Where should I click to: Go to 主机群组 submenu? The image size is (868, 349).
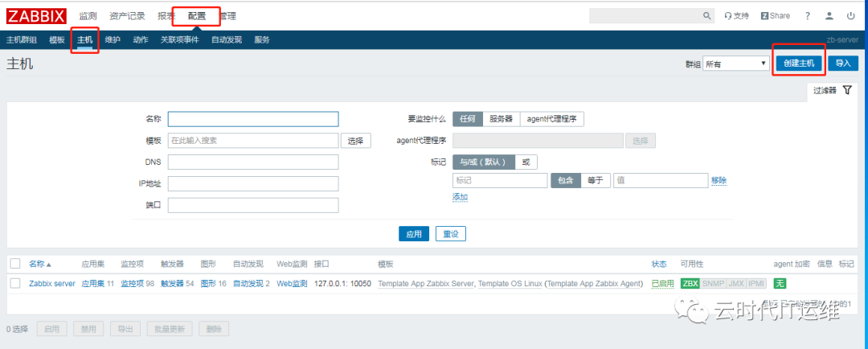click(x=22, y=40)
